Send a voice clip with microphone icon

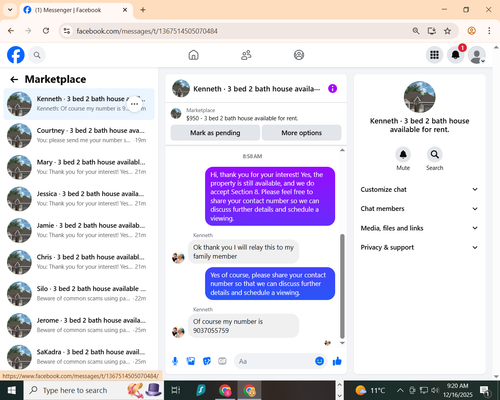[175, 361]
